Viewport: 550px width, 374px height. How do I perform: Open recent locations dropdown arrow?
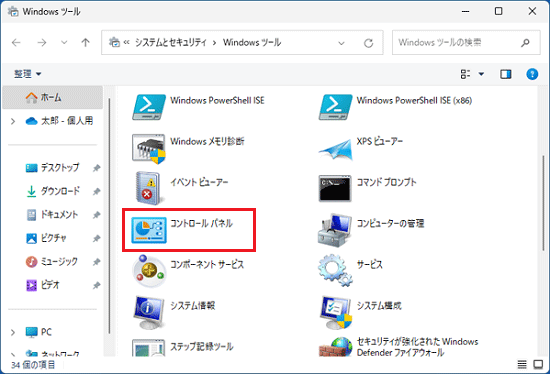click(x=64, y=43)
